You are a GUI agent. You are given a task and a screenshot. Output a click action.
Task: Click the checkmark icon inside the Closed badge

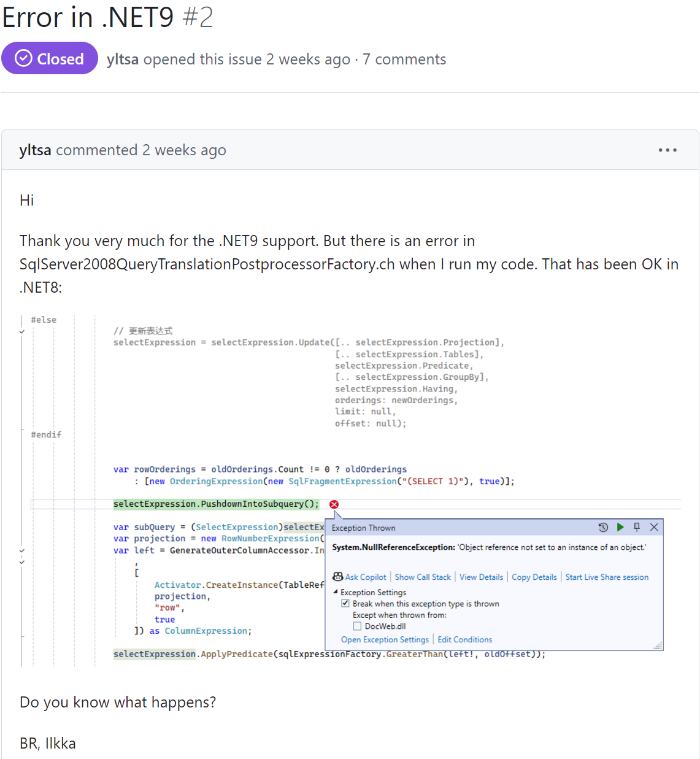click(22, 58)
